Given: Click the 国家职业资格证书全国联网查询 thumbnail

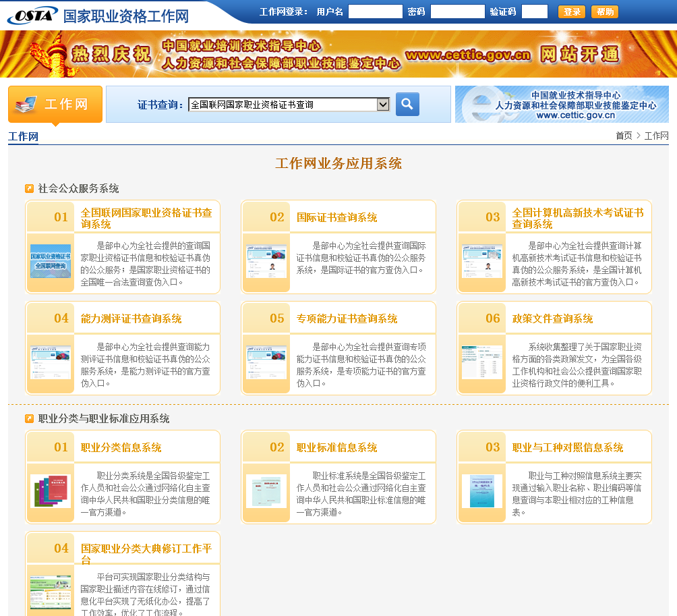Looking at the screenshot, I should [51, 261].
